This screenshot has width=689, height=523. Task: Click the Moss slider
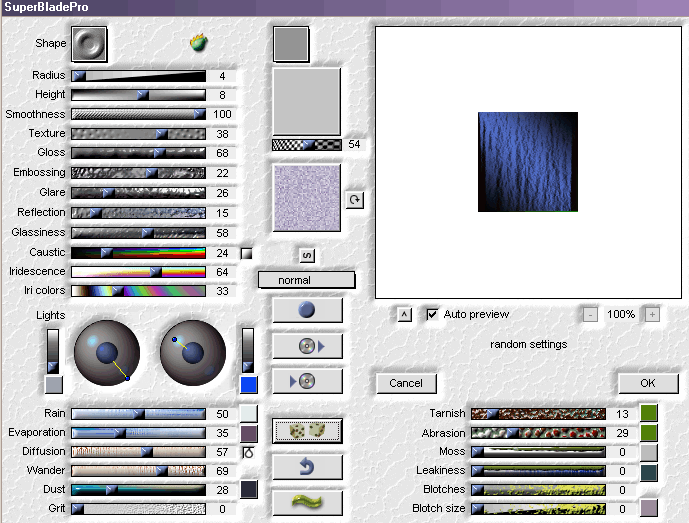point(538,452)
